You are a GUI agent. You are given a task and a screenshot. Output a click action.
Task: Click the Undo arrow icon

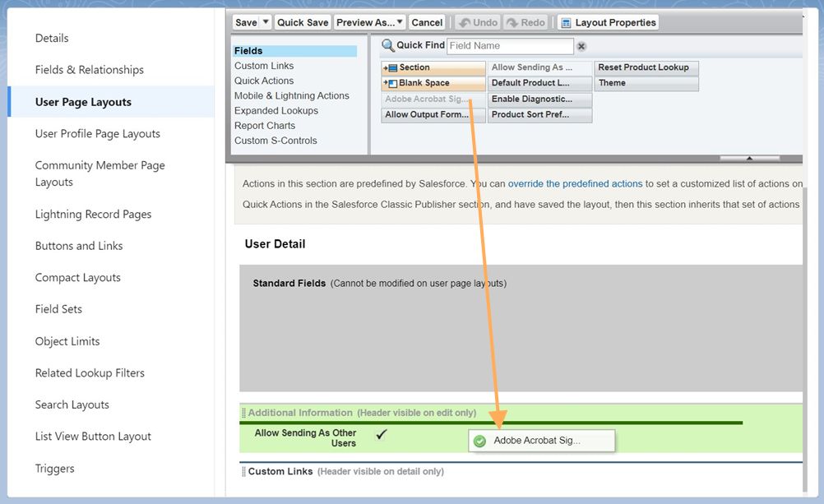465,23
